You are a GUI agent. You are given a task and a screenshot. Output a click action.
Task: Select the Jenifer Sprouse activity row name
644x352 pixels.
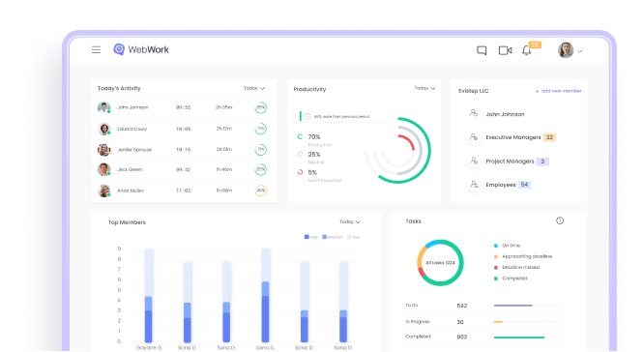pos(134,150)
